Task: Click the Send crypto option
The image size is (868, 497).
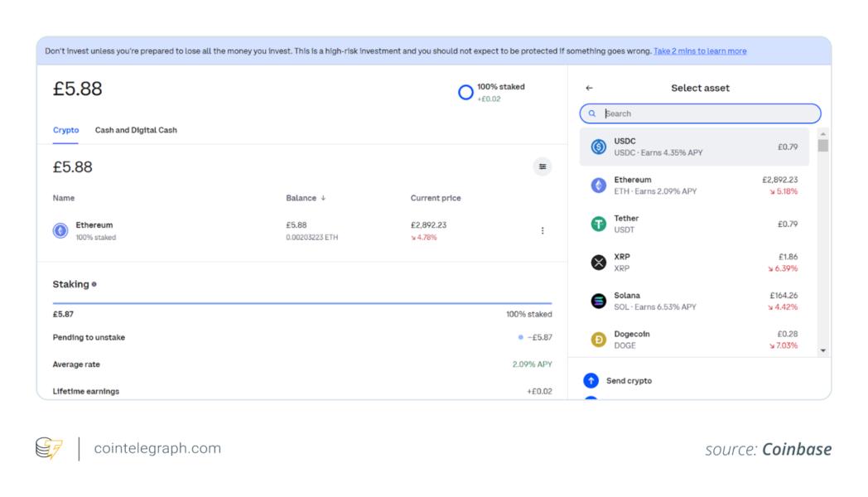Action: [x=629, y=381]
